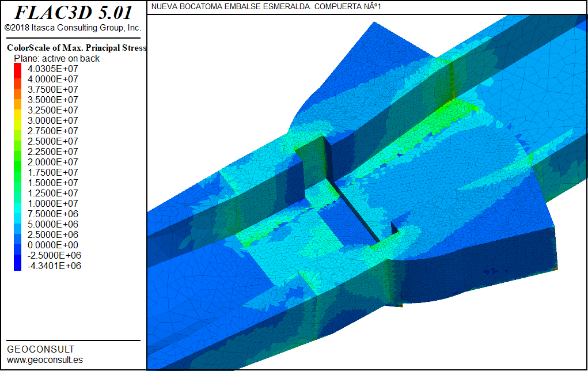Click the plot title NUEVA BOCATOMA EMBALSE ESMERALDA

pos(266,7)
